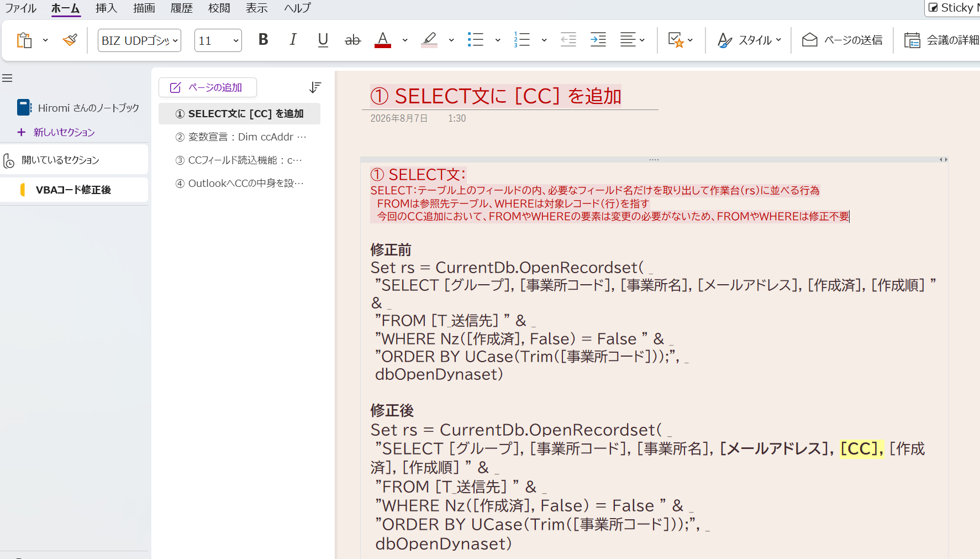The height and width of the screenshot is (559, 980).
Task: Open page ② 変数宣言：Dim ccAddr
Action: [x=239, y=137]
